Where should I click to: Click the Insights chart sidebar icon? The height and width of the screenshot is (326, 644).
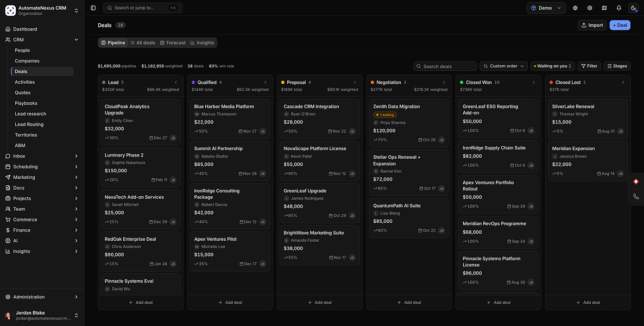pos(8,251)
